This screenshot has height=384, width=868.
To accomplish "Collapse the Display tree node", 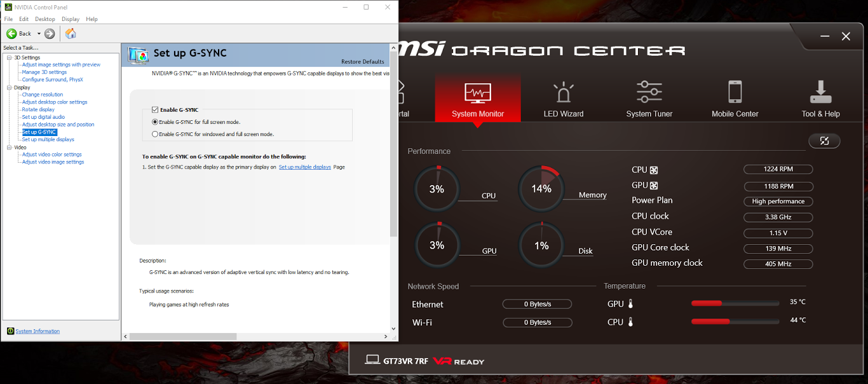I will click(x=9, y=88).
